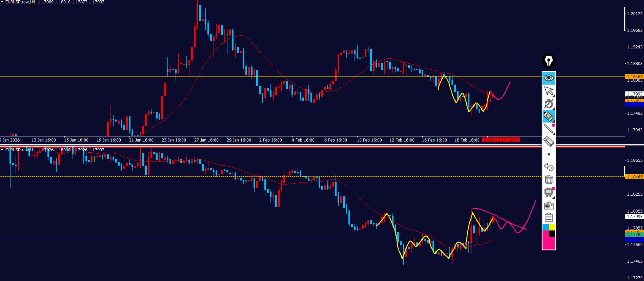
Task: Select the line drawing tool
Action: point(548,129)
